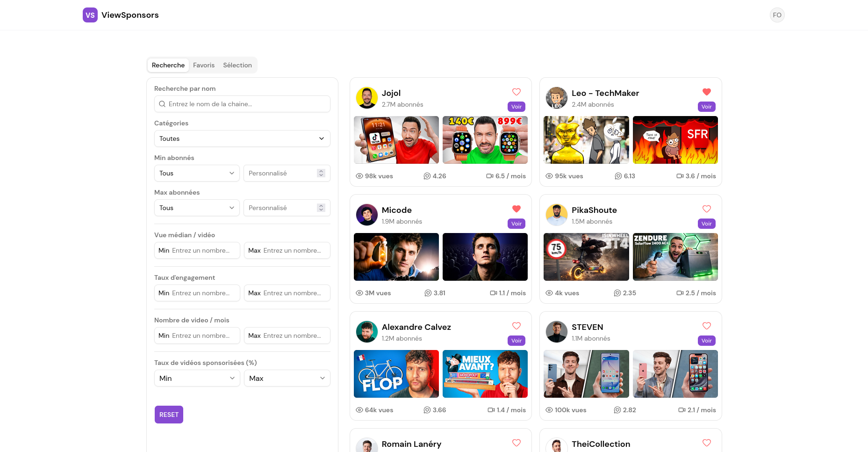
Task: Click the engagement icon next to 4.26
Action: coord(427,176)
